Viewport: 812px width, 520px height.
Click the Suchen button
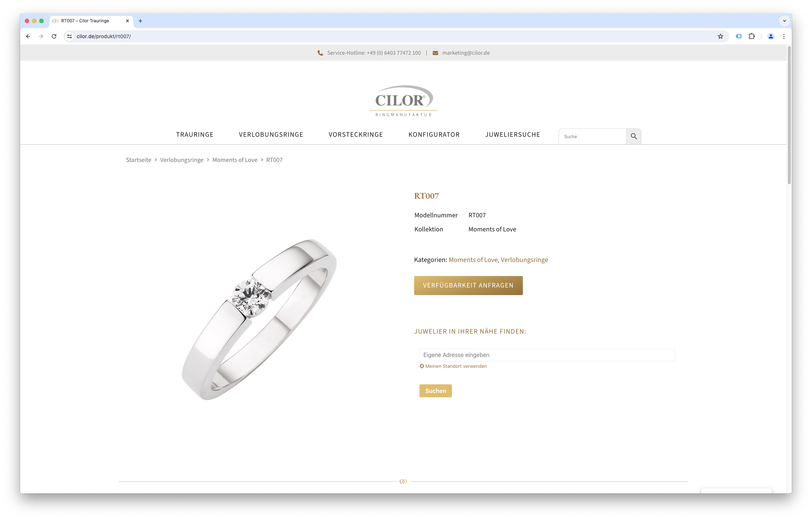tap(435, 391)
